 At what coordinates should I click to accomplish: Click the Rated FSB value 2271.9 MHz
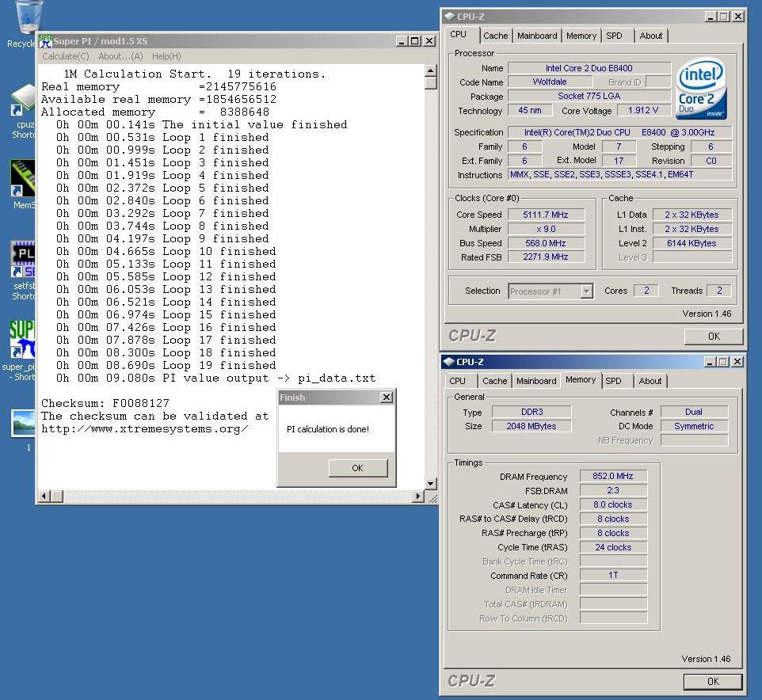(x=546, y=257)
